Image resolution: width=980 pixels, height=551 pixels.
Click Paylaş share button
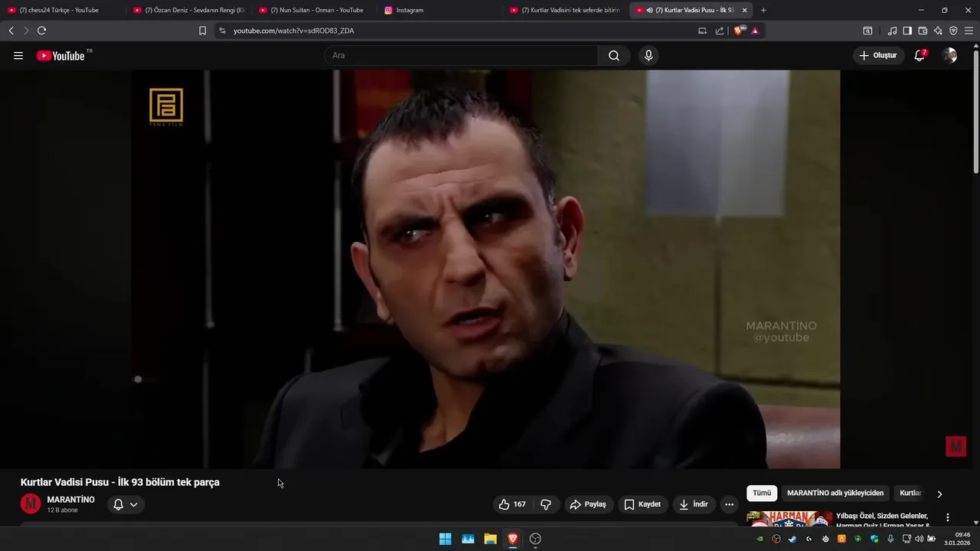(x=588, y=504)
